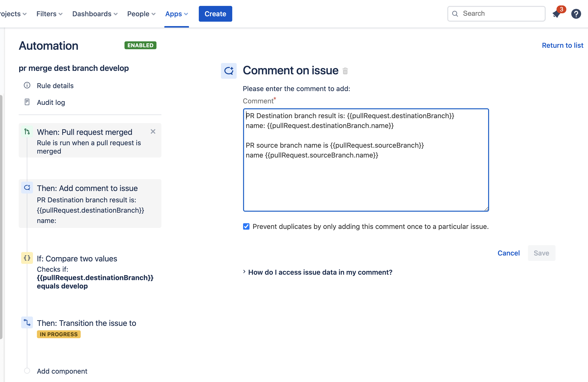This screenshot has height=382, width=588.
Task: Open the help question mark icon
Action: coord(576,14)
